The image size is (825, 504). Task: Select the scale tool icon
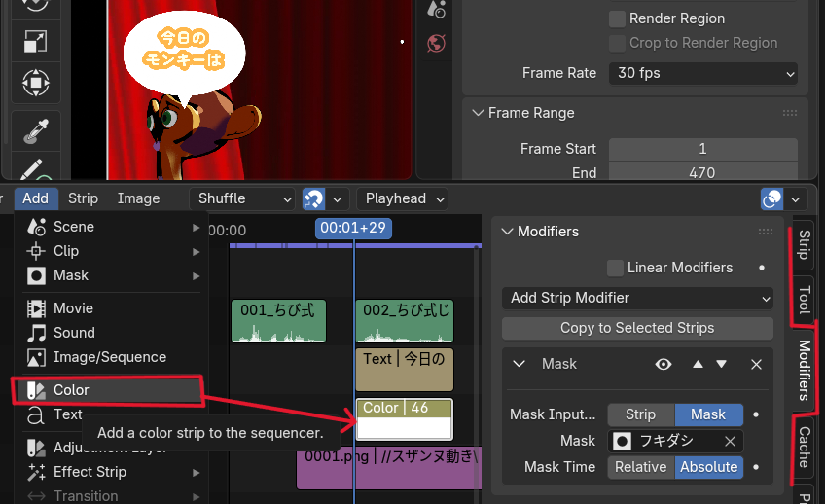tap(35, 41)
